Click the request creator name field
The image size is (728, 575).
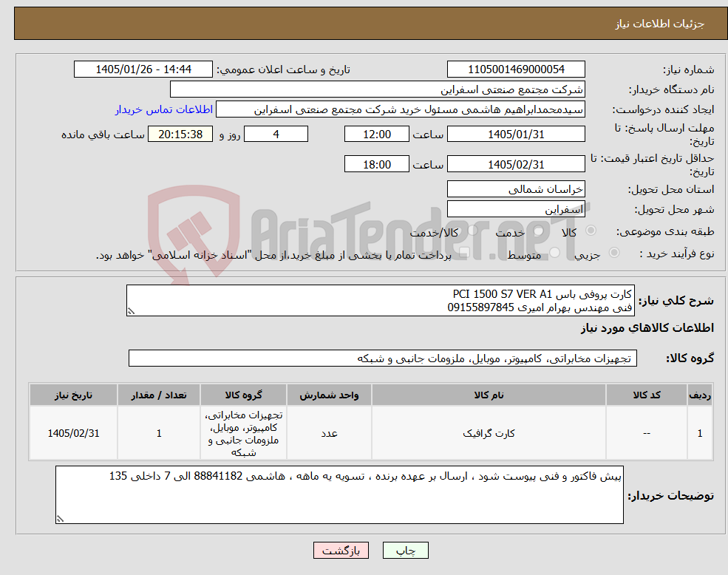click(400, 109)
